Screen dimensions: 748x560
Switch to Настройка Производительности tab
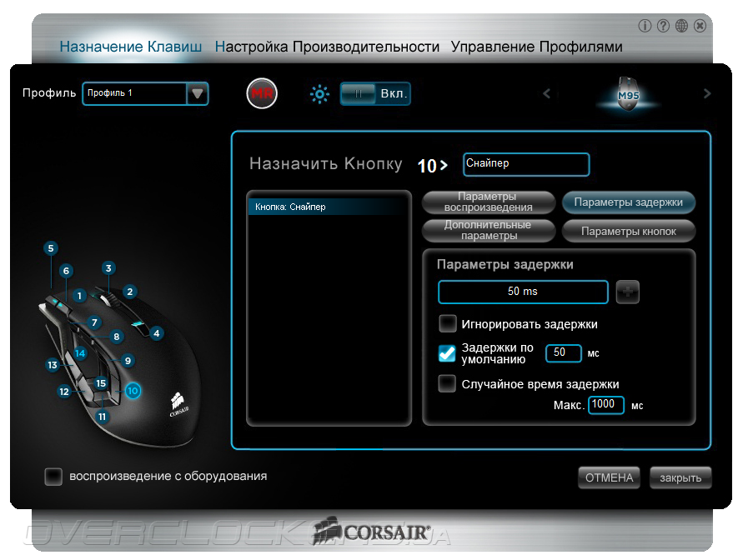click(x=327, y=46)
